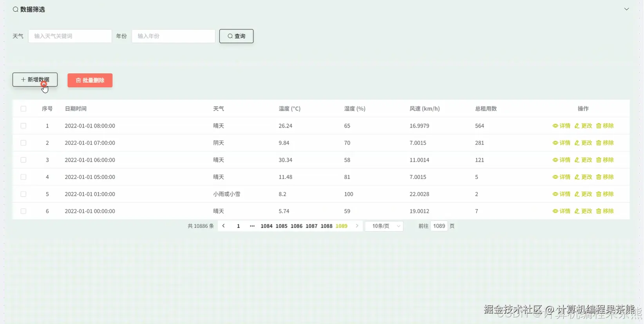Edit (更改) the 2022-01-01 07:00:00 record
644x324 pixels.
click(x=583, y=143)
